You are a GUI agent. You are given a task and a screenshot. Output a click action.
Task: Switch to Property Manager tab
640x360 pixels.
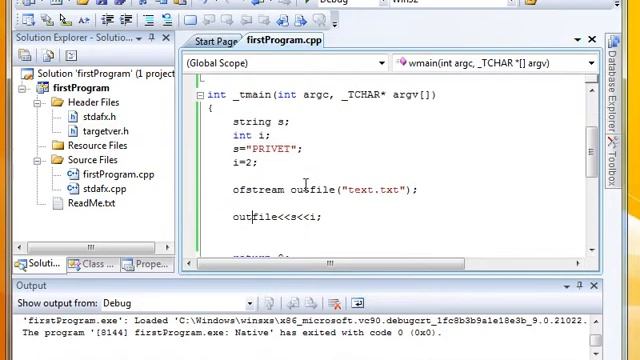click(x=146, y=264)
